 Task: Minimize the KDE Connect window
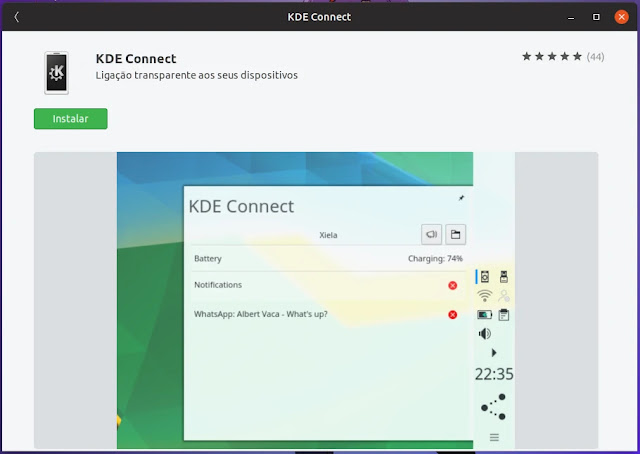[x=571, y=17]
